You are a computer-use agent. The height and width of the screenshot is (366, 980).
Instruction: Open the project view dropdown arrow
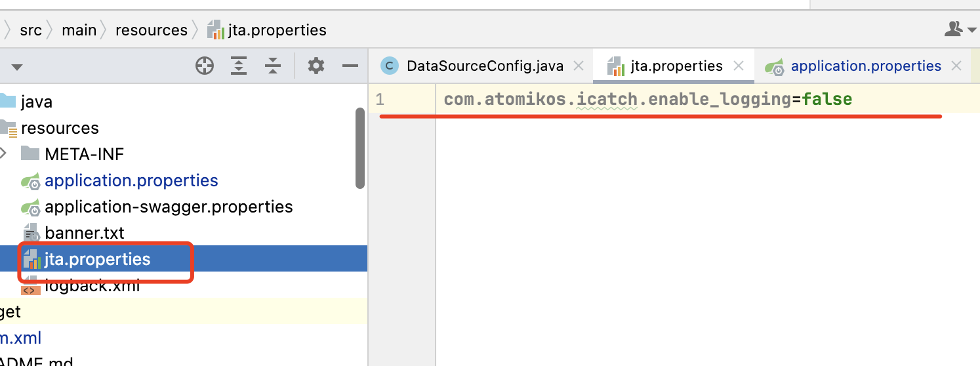pyautogui.click(x=17, y=67)
